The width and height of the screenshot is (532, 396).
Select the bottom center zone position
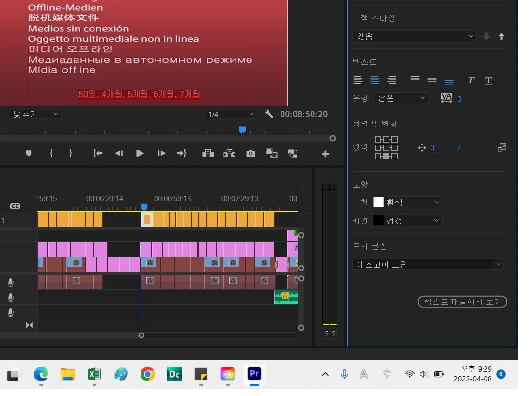tap(386, 157)
